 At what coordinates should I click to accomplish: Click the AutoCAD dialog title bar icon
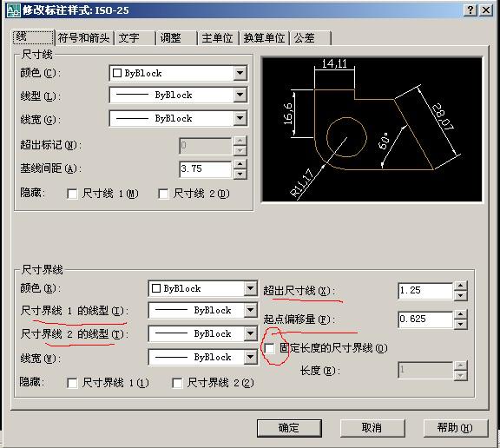pos(13,10)
